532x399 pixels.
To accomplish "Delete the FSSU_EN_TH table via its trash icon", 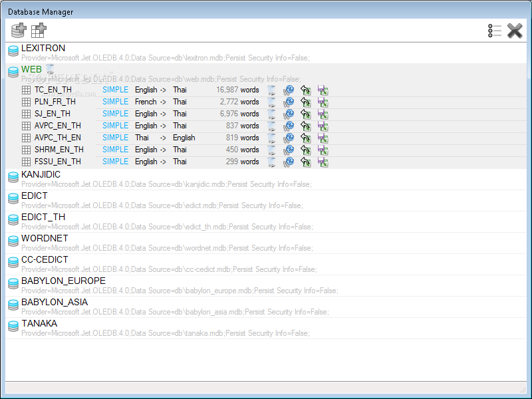I will pyautogui.click(x=271, y=162).
